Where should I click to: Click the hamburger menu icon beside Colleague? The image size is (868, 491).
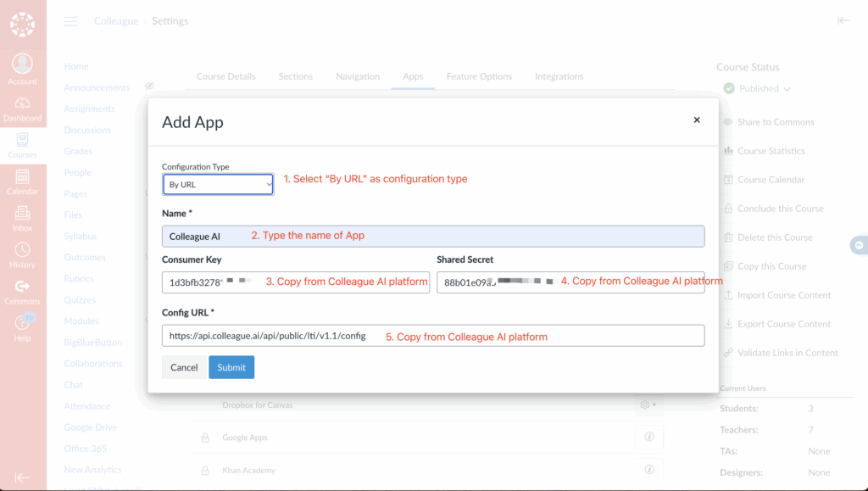click(x=71, y=21)
